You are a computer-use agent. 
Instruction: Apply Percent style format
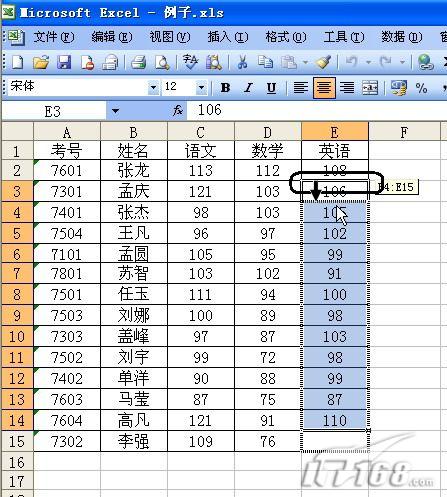pyautogui.click(x=422, y=88)
